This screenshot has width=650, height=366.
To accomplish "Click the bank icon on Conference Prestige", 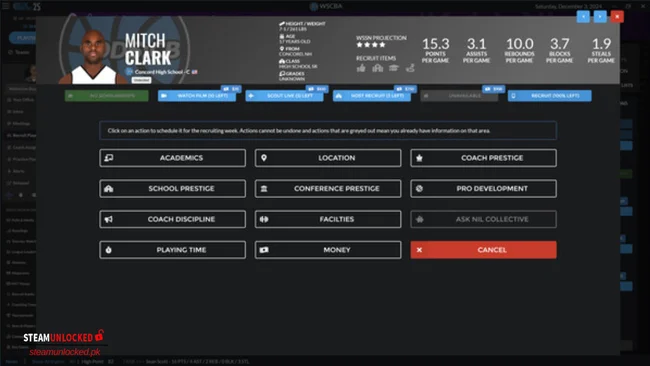I will [x=264, y=189].
